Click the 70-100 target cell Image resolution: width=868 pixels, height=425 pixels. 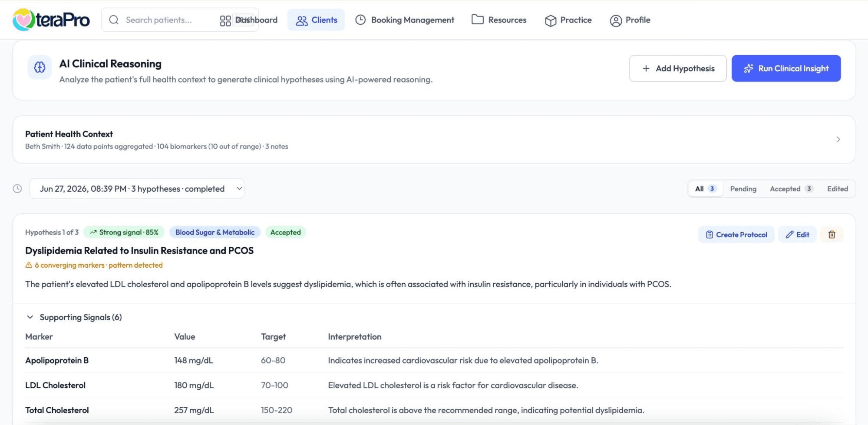click(x=274, y=385)
